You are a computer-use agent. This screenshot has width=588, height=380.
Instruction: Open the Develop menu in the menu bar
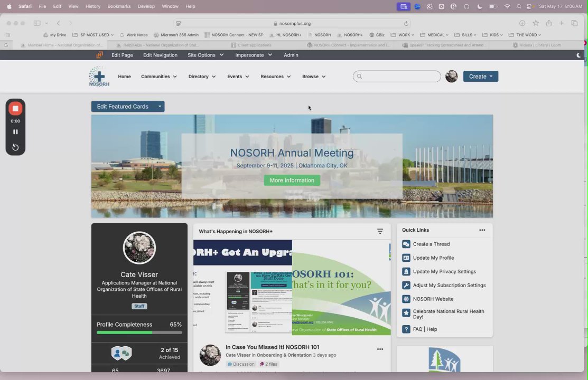point(146,6)
